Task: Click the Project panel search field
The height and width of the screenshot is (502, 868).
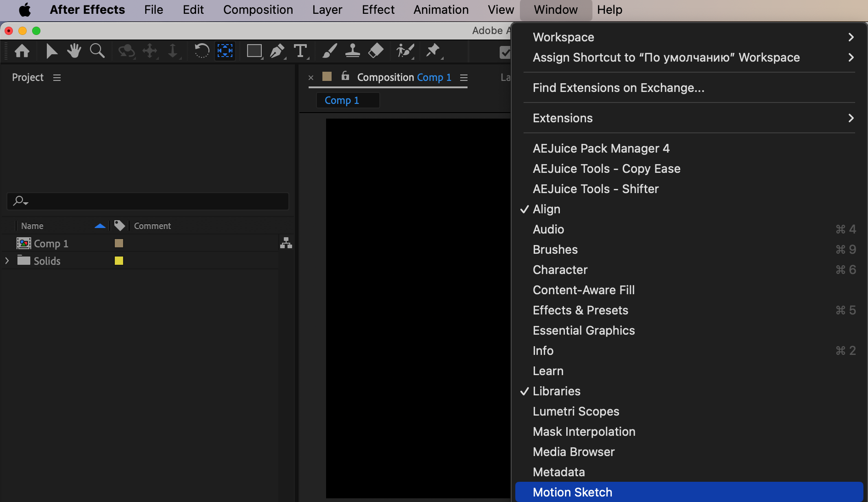Action: [x=148, y=201]
